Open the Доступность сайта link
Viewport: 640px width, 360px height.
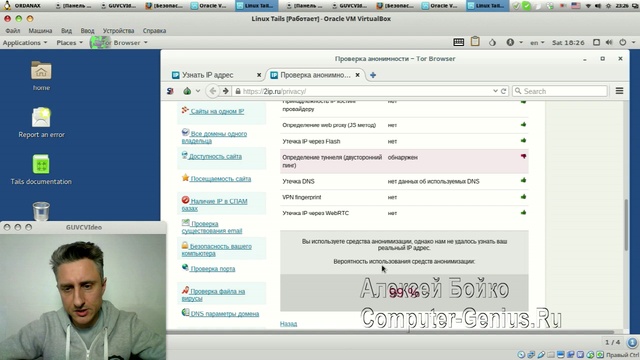click(x=215, y=156)
